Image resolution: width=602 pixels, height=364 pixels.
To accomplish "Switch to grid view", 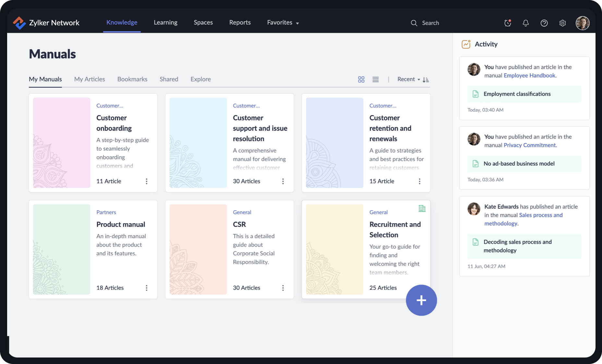I will coord(361,79).
